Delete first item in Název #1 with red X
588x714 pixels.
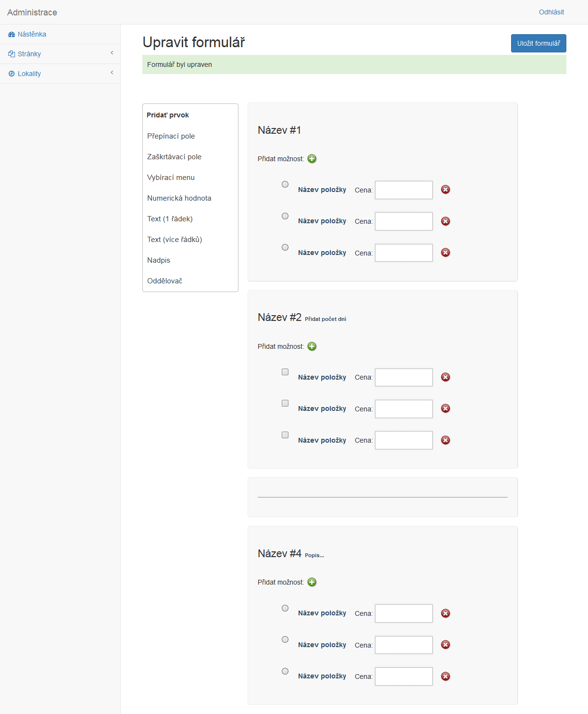tap(446, 190)
